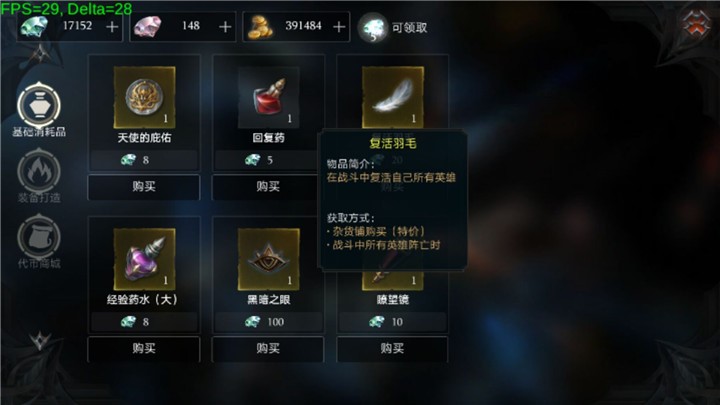Image resolution: width=720 pixels, height=405 pixels.
Task: Select the 复活羽毛 feather item icon
Action: pos(393,97)
